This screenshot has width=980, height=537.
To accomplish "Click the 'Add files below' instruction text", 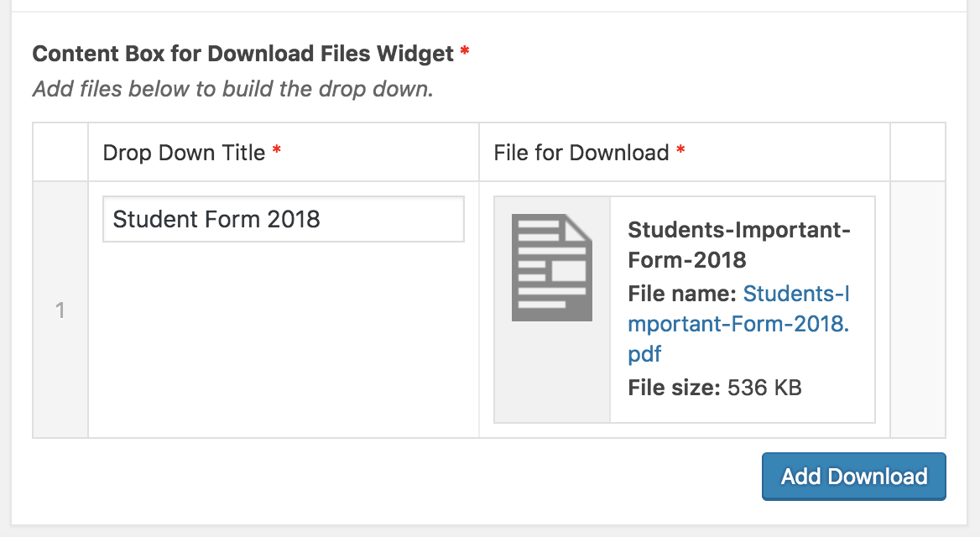I will point(233,89).
